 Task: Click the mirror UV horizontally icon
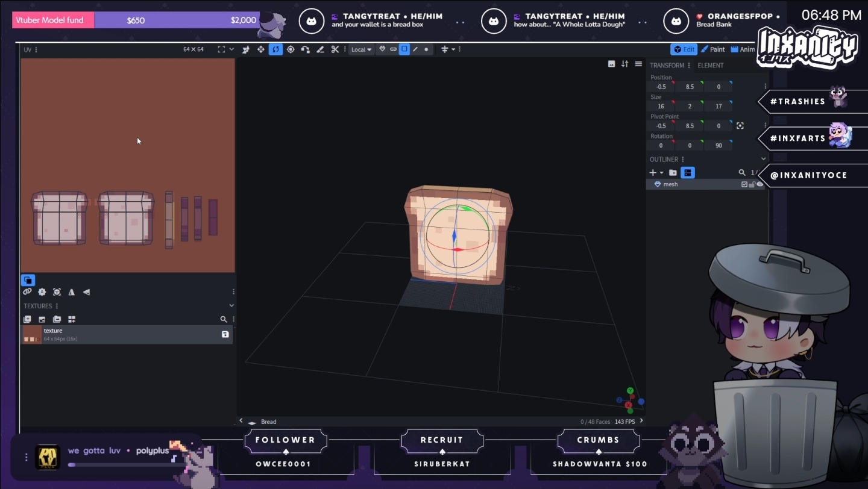72,292
